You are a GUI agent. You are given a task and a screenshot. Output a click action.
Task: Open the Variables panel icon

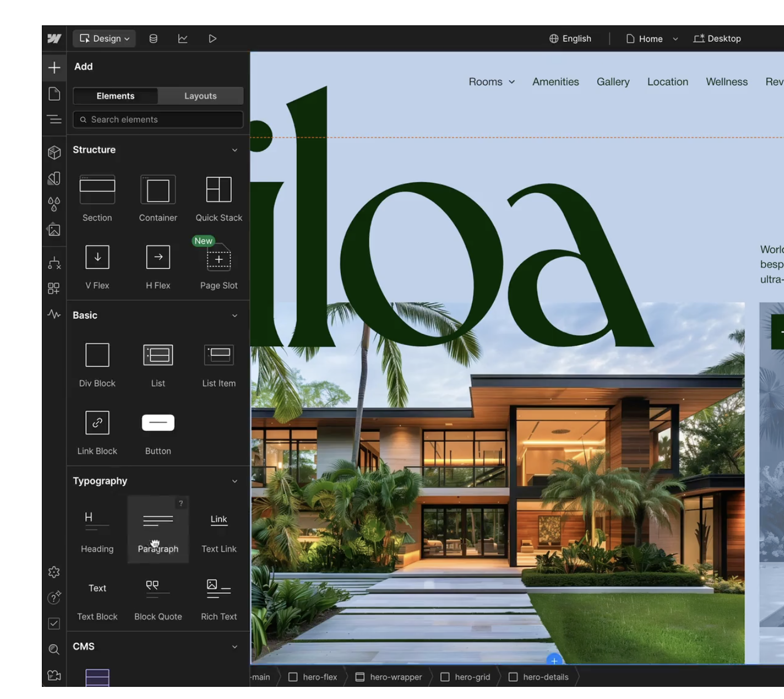click(54, 178)
